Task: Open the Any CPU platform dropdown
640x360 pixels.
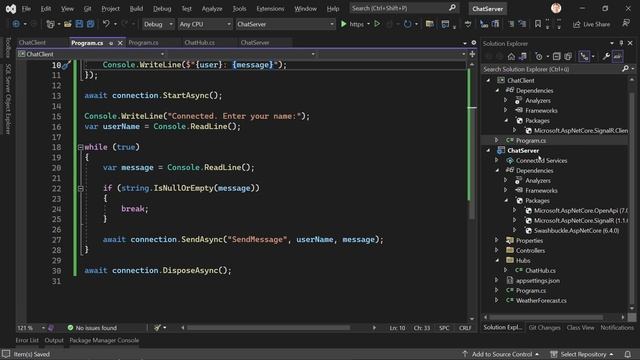Action: pos(204,24)
